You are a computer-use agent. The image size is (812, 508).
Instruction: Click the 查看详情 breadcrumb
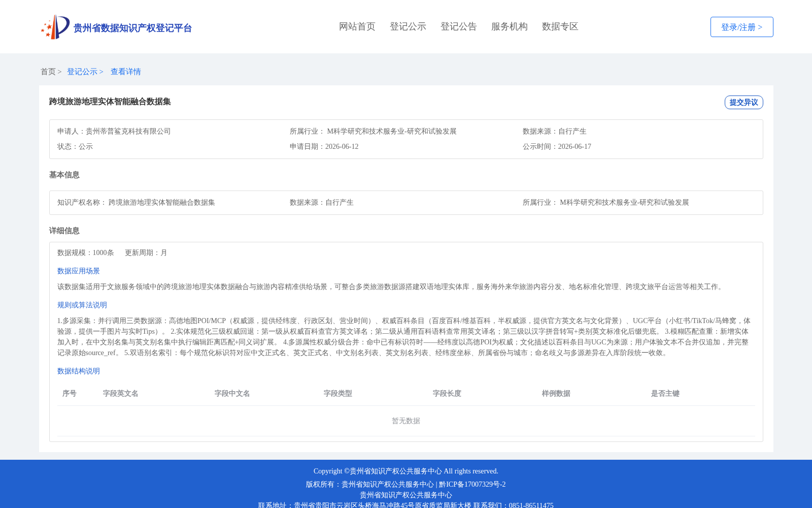pyautogui.click(x=126, y=72)
